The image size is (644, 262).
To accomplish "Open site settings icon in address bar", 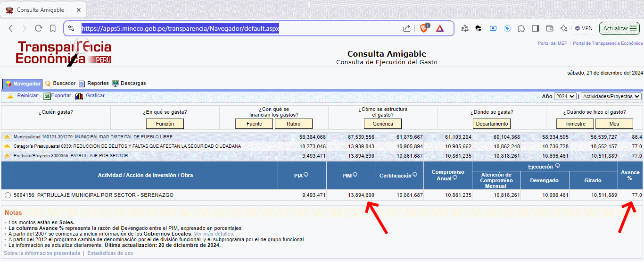I will coord(71,28).
